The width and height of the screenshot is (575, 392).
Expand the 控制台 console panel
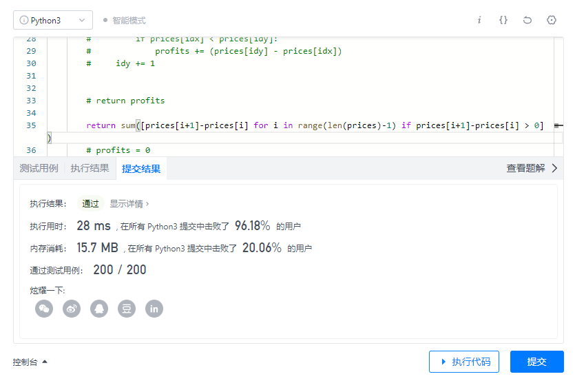coord(30,362)
